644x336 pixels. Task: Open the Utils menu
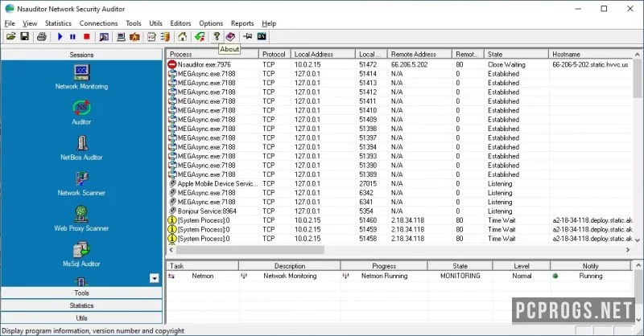(x=155, y=23)
